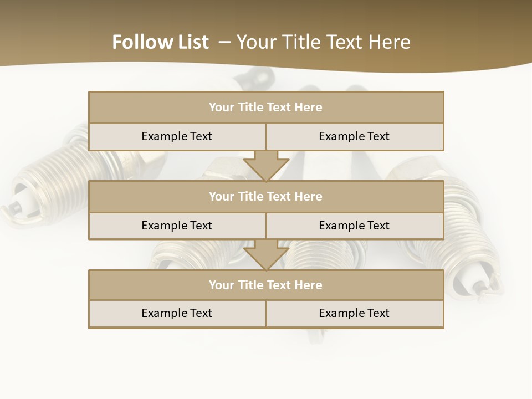Select 'Your Title Text Here' in slide heading
Image resolution: width=532 pixels, height=399 pixels.
pos(323,42)
